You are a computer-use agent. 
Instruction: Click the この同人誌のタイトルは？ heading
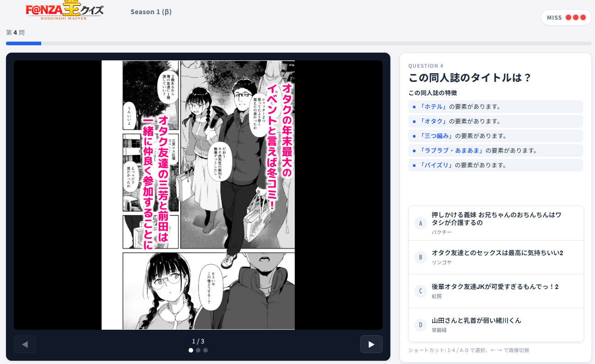[x=470, y=78]
